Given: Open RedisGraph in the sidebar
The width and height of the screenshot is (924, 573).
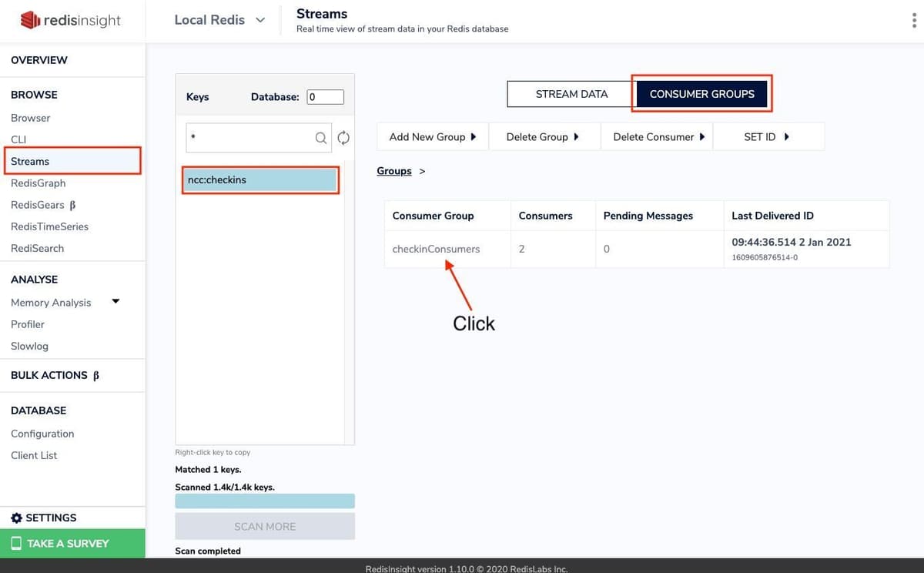Looking at the screenshot, I should coord(38,183).
